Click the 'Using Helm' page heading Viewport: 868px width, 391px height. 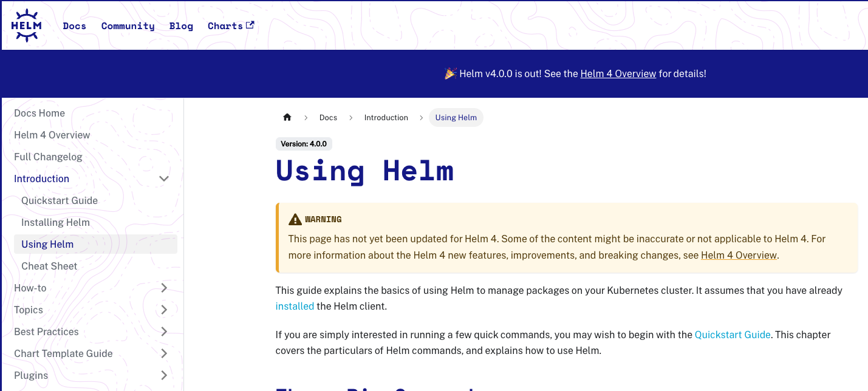(x=365, y=171)
